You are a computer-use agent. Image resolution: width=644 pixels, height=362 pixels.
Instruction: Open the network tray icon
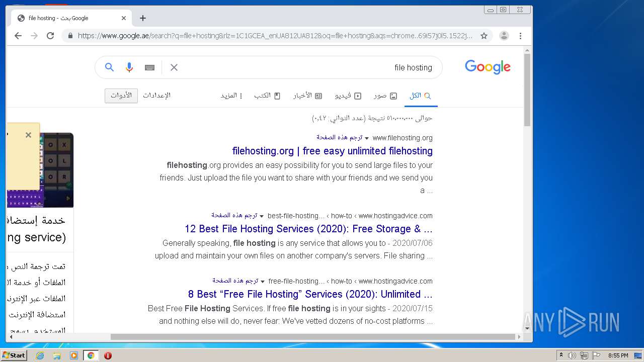tap(584, 355)
